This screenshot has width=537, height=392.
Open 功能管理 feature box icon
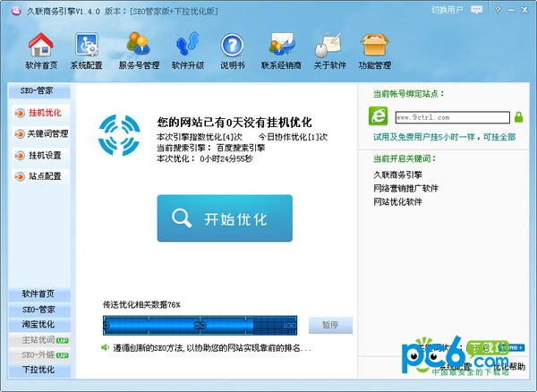(375, 51)
